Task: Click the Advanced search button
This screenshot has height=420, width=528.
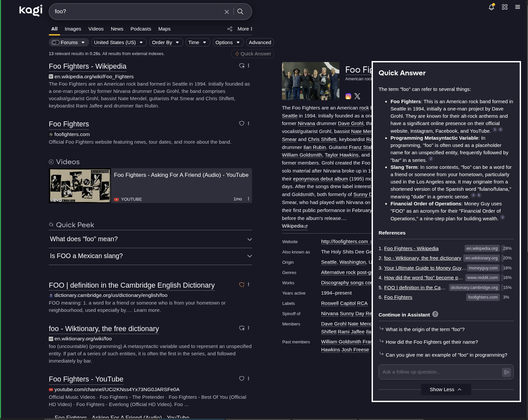Action: (x=260, y=42)
